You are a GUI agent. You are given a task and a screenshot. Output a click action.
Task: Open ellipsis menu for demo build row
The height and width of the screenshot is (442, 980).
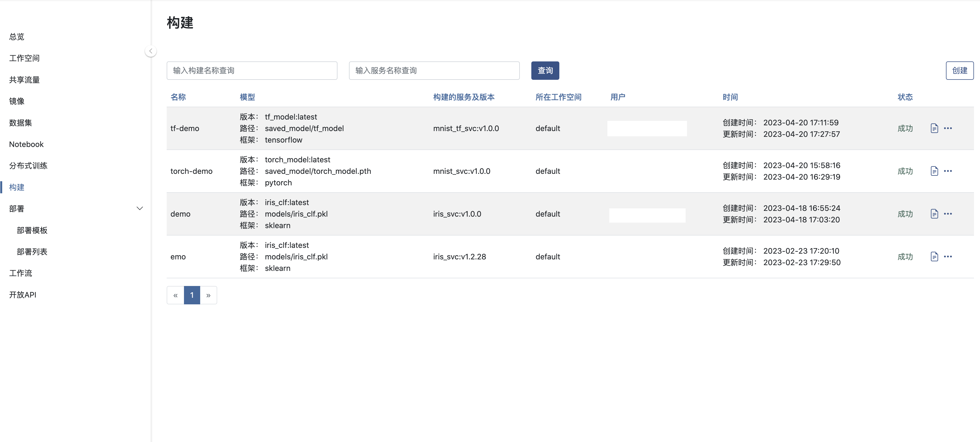click(948, 214)
